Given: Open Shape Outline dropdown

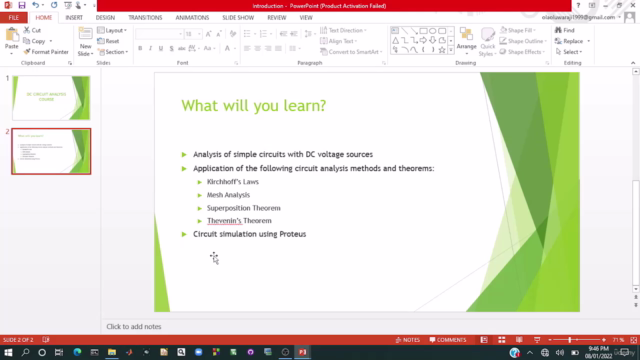Looking at the screenshot, I should point(523,41).
